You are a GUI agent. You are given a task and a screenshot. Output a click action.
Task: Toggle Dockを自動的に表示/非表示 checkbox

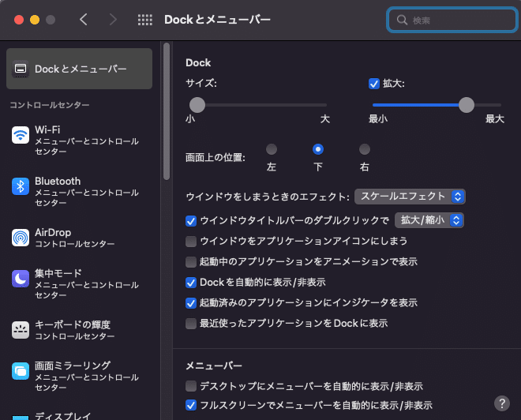pyautogui.click(x=191, y=283)
